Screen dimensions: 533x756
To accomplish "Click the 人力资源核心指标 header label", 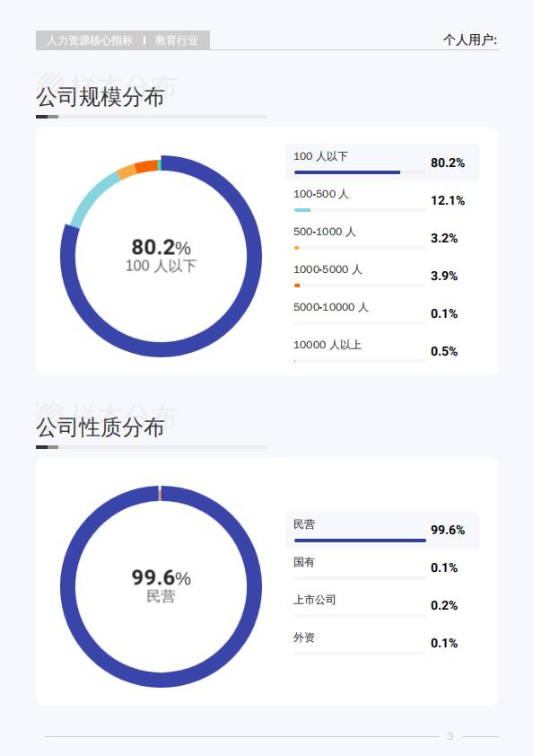I will (90, 40).
